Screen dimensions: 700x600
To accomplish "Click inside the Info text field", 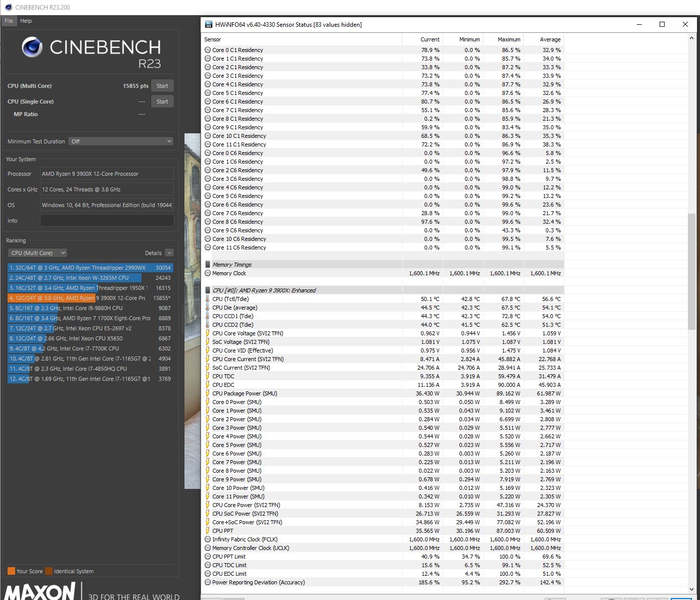I will pos(106,221).
